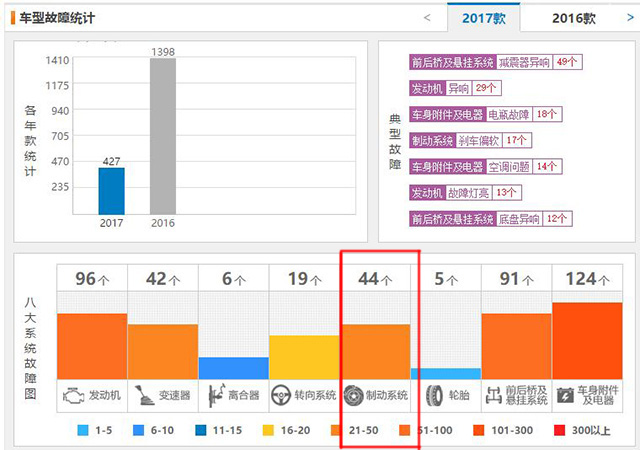This screenshot has height=450, width=640.
Task: Open the 离合器 system label
Action: point(244,395)
